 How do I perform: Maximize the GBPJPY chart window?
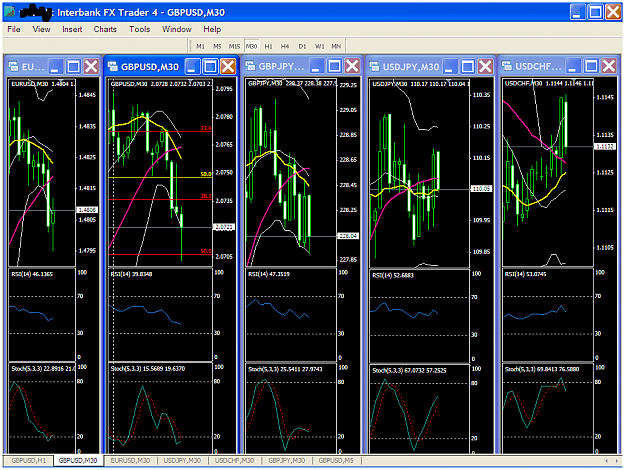(x=334, y=66)
